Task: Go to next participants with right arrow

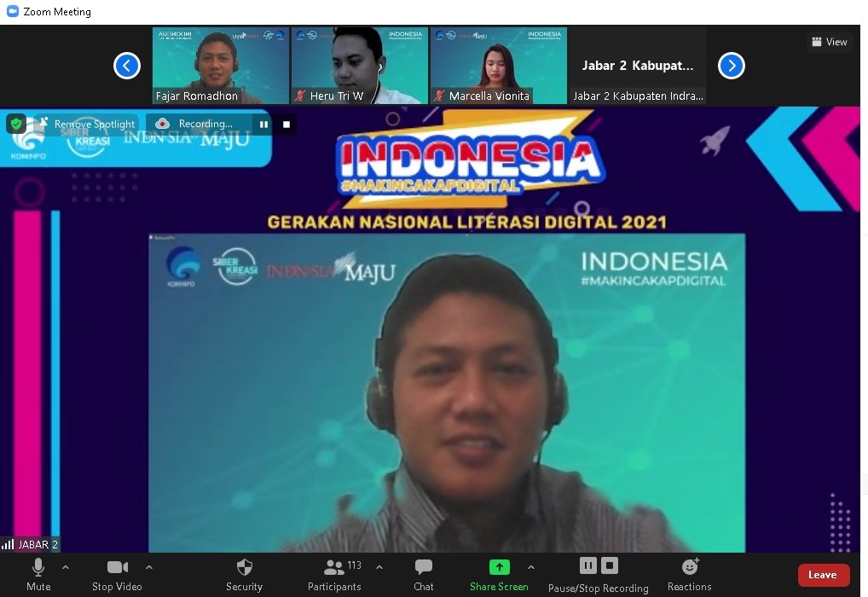Action: 732,66
